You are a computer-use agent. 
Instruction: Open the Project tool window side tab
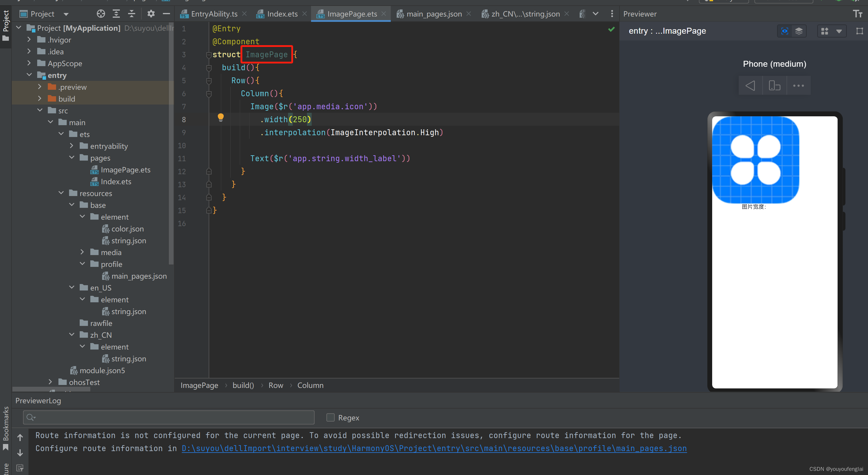[6, 25]
